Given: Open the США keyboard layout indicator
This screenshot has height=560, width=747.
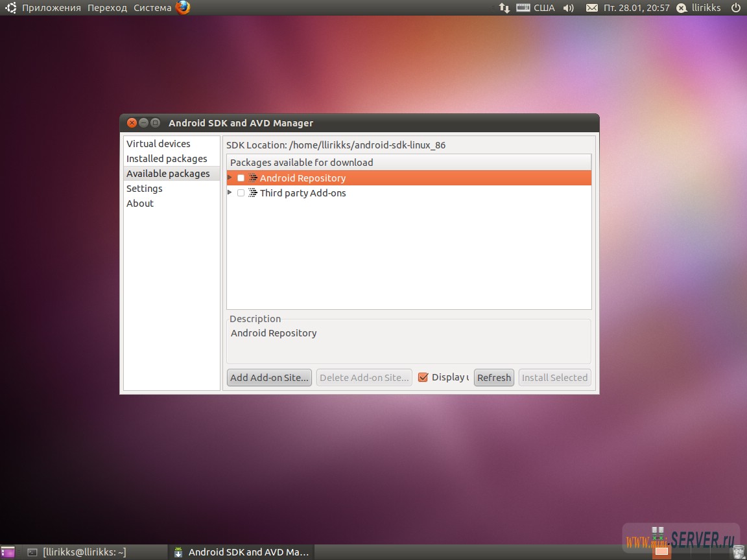Looking at the screenshot, I should click(x=536, y=8).
